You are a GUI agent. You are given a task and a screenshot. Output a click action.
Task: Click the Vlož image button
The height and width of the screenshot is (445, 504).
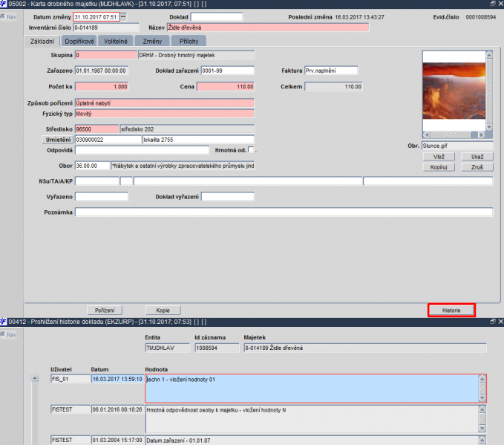pos(439,157)
